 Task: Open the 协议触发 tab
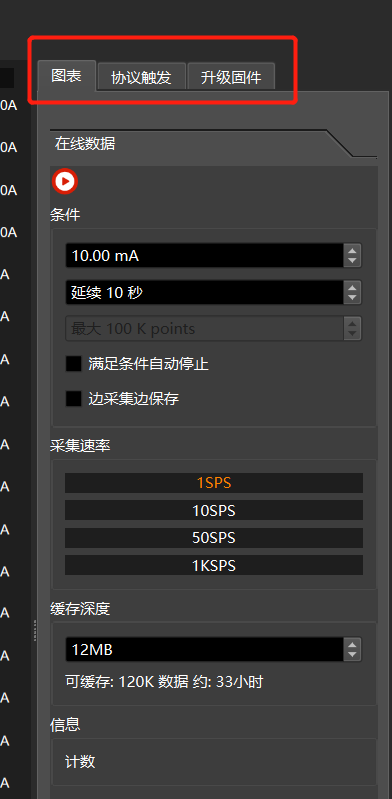pos(141,77)
